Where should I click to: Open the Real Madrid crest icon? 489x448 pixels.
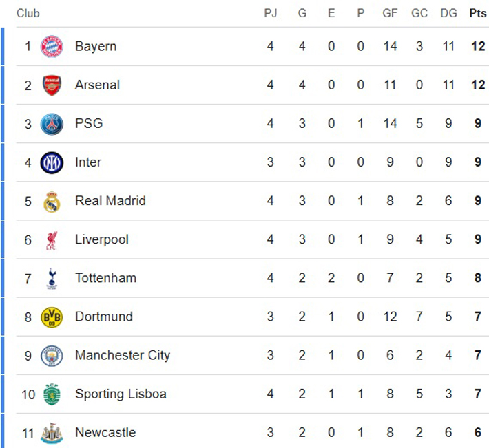(52, 201)
